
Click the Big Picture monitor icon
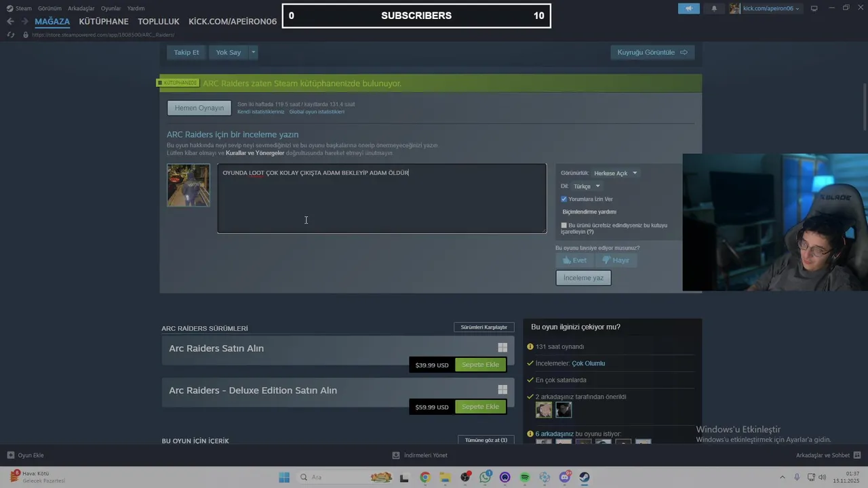(814, 8)
